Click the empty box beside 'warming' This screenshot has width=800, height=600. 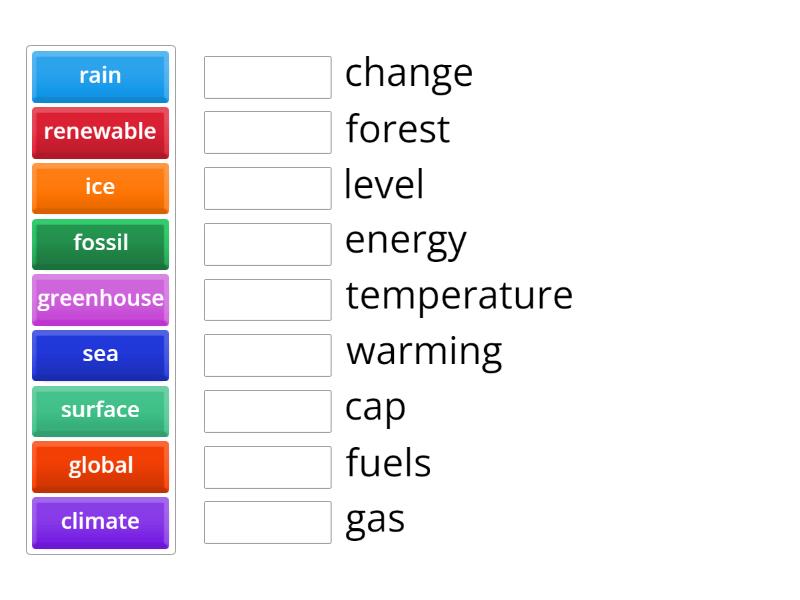267,354
